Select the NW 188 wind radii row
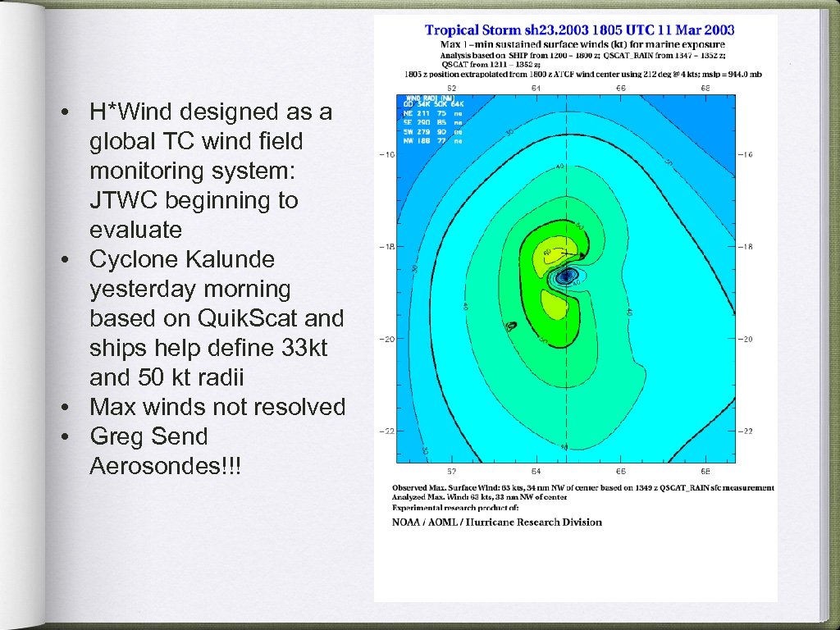This screenshot has width=840, height=630. click(x=432, y=140)
